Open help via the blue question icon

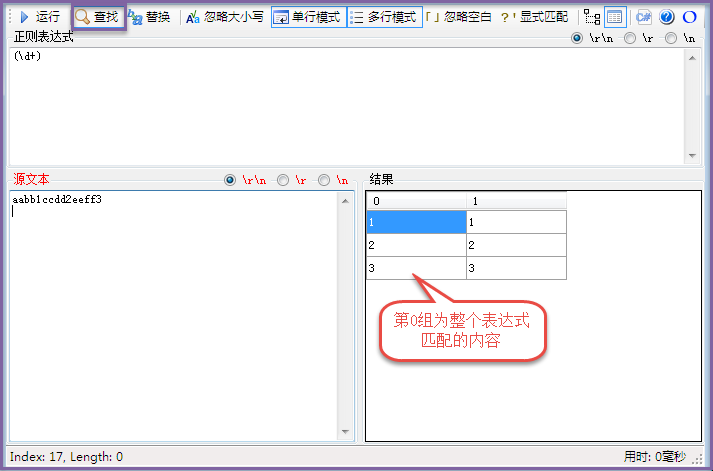[667, 17]
